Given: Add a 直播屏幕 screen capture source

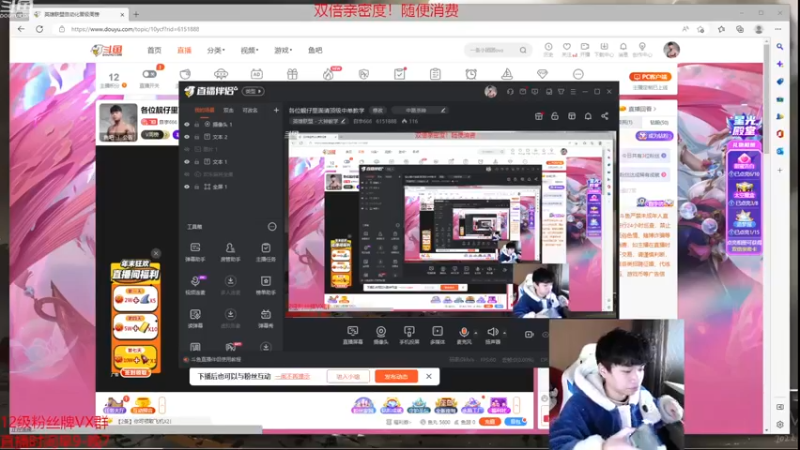Looking at the screenshot, I should tap(353, 335).
